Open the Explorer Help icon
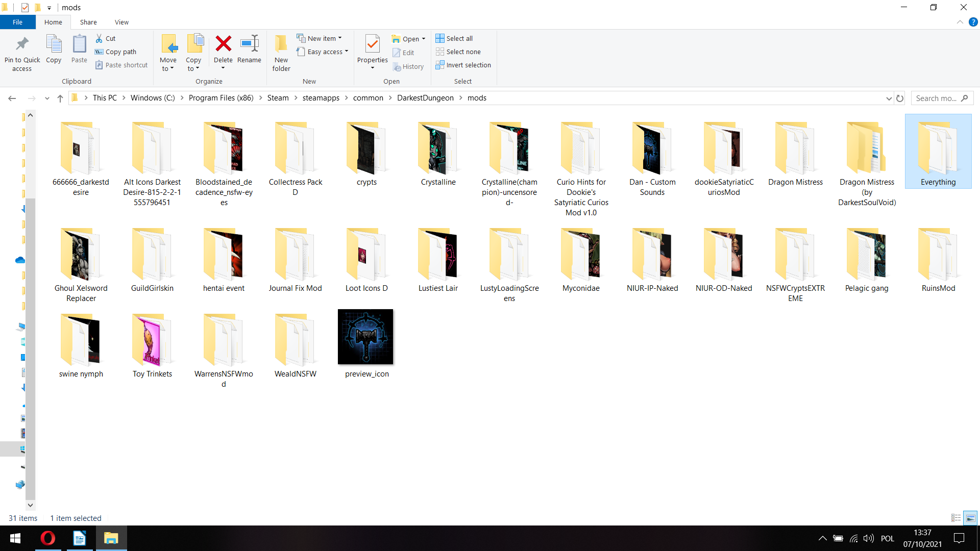The height and width of the screenshot is (551, 980). click(x=973, y=22)
